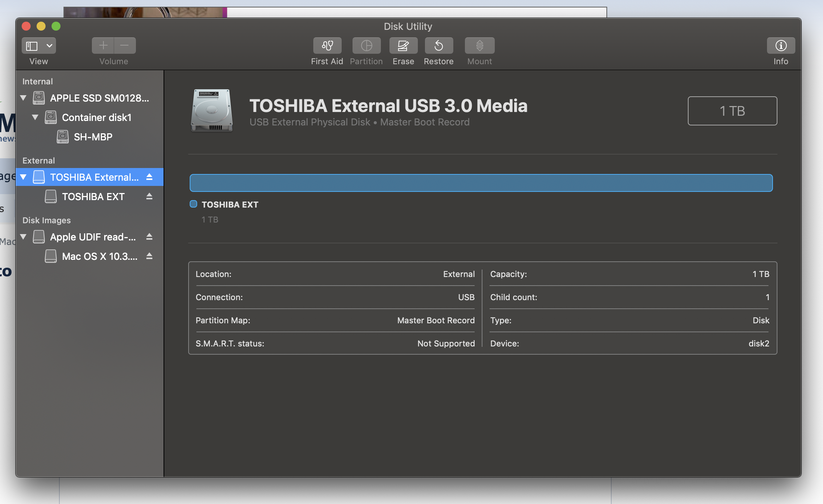The height and width of the screenshot is (504, 823).
Task: Eject TOSHIBA External disk
Action: [x=149, y=177]
